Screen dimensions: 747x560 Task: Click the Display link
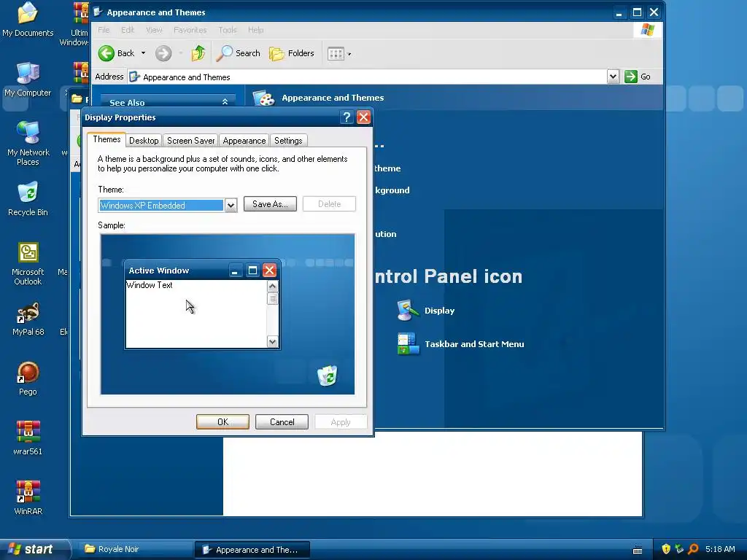(439, 311)
